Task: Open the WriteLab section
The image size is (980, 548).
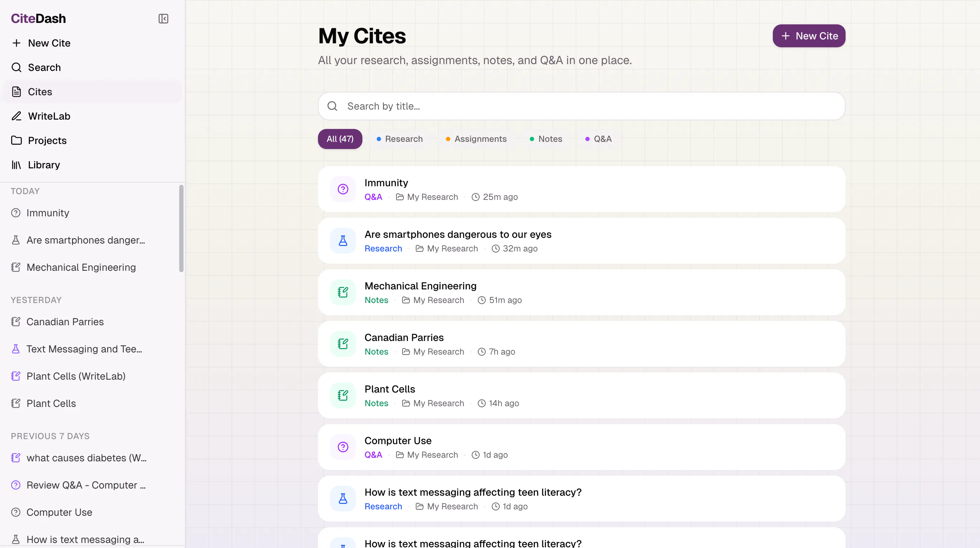Action: [92, 116]
